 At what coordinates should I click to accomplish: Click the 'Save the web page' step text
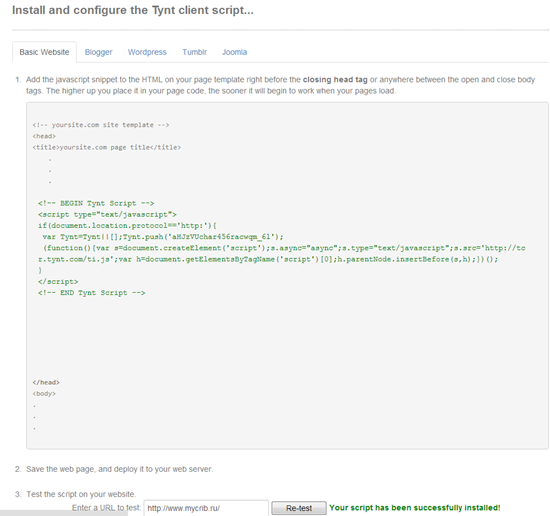(x=119, y=469)
